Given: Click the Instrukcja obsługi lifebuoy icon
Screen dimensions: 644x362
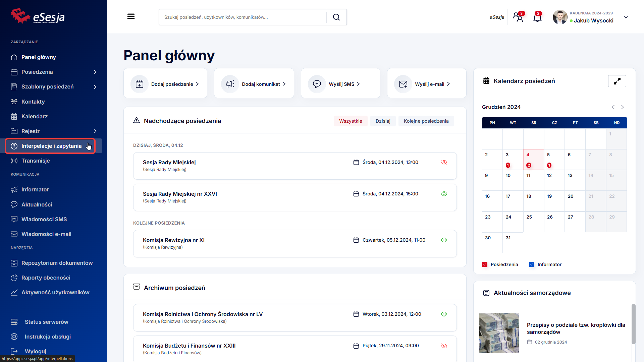Looking at the screenshot, I should (14, 337).
